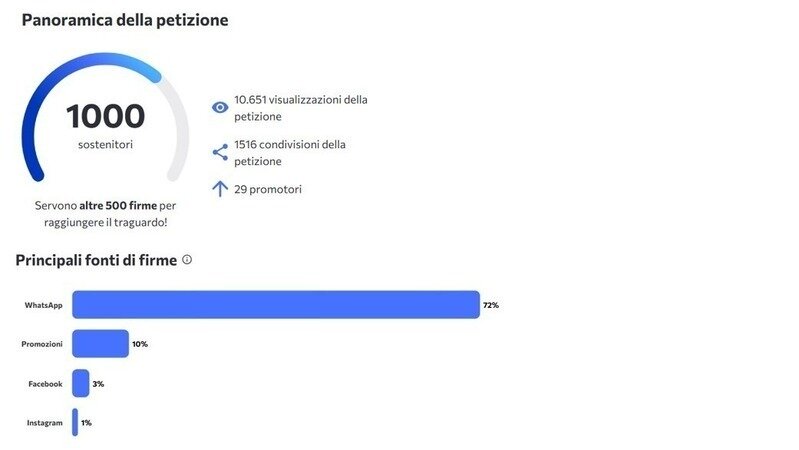Click the Promozioni 10% value label
Viewport: 799px width, 450px height.
tap(140, 344)
